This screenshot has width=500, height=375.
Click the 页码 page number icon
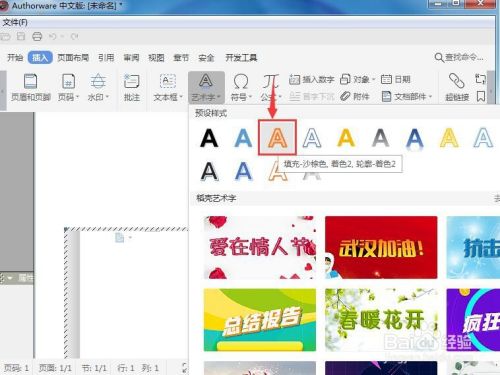point(68,82)
